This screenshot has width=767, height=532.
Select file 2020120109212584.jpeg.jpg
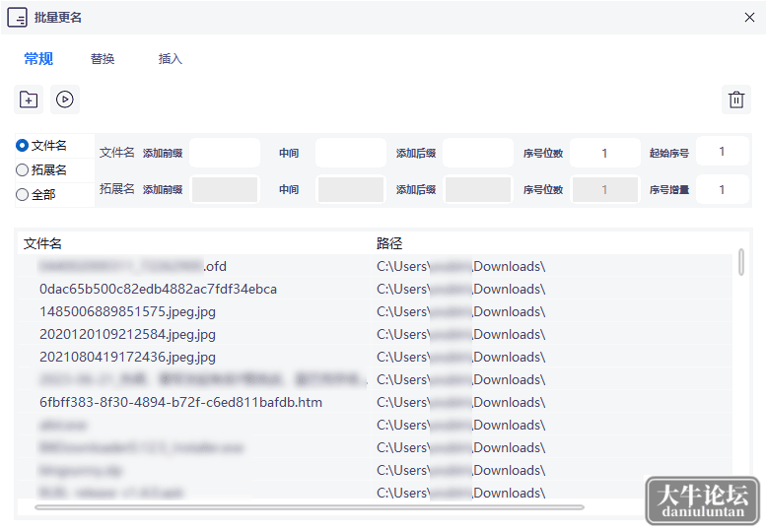point(128,334)
